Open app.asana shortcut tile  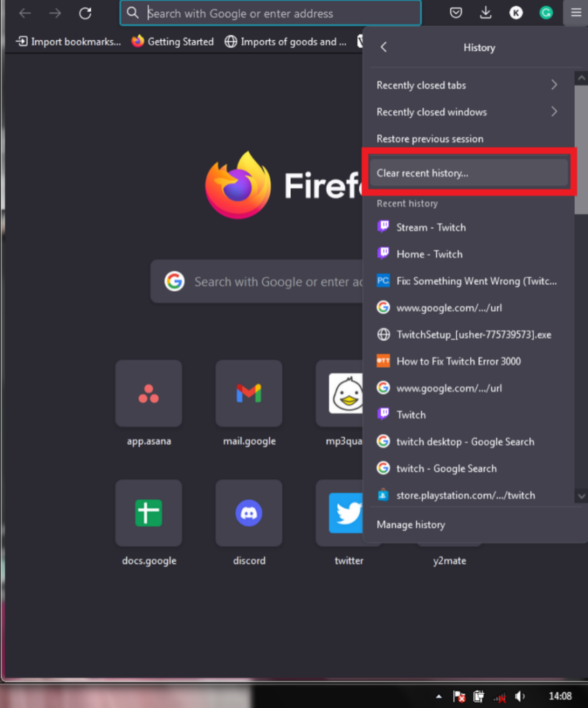point(149,393)
